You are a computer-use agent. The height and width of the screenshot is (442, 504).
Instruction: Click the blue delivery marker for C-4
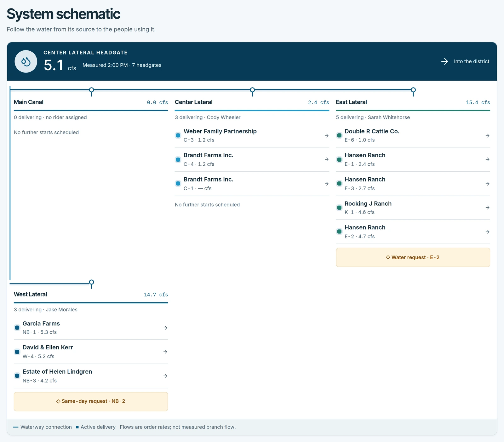pos(178,160)
